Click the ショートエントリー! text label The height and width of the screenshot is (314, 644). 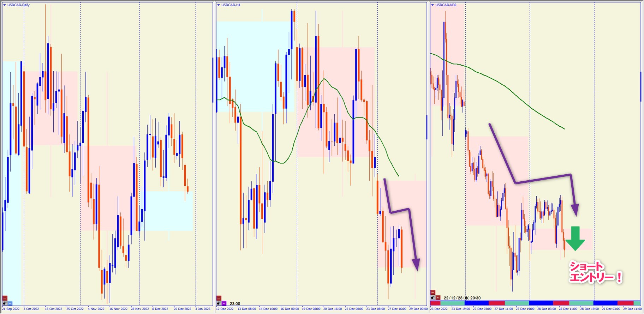(x=595, y=272)
